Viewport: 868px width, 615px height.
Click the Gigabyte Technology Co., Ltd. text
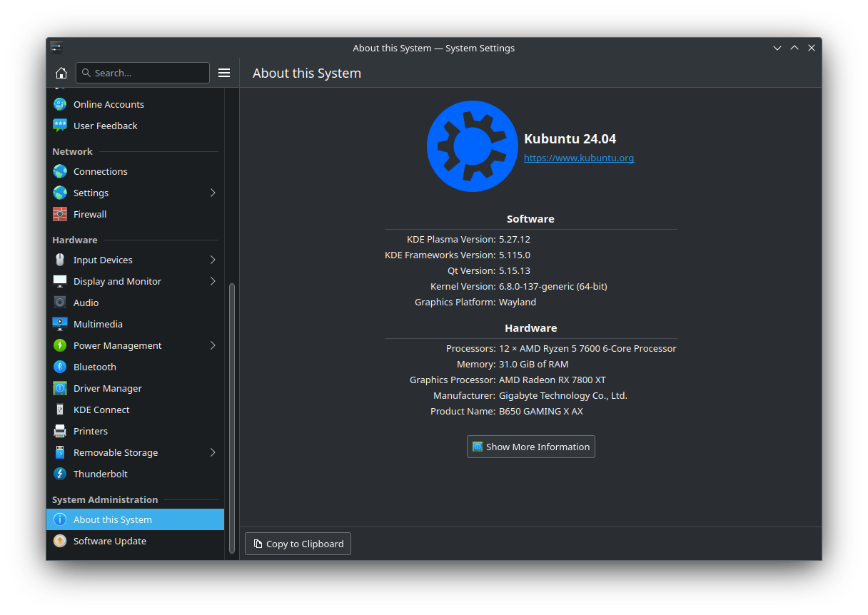(x=563, y=395)
